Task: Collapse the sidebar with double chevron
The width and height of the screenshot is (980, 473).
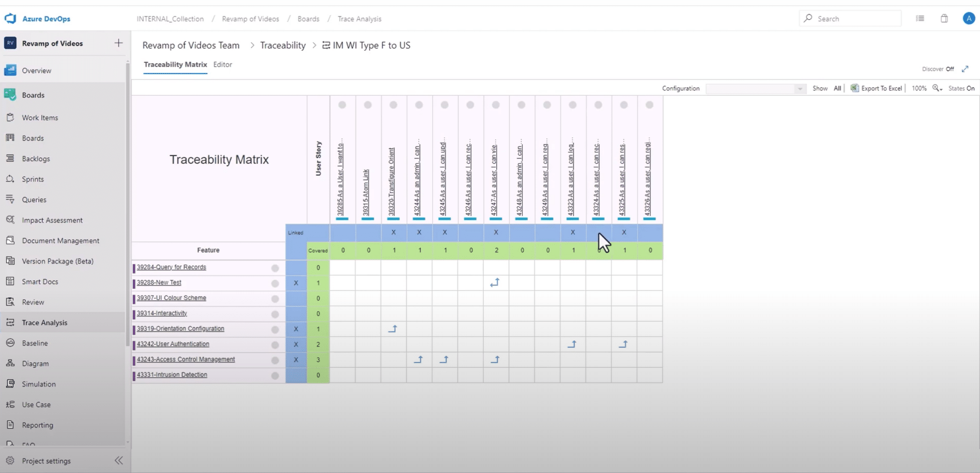Action: (119, 461)
